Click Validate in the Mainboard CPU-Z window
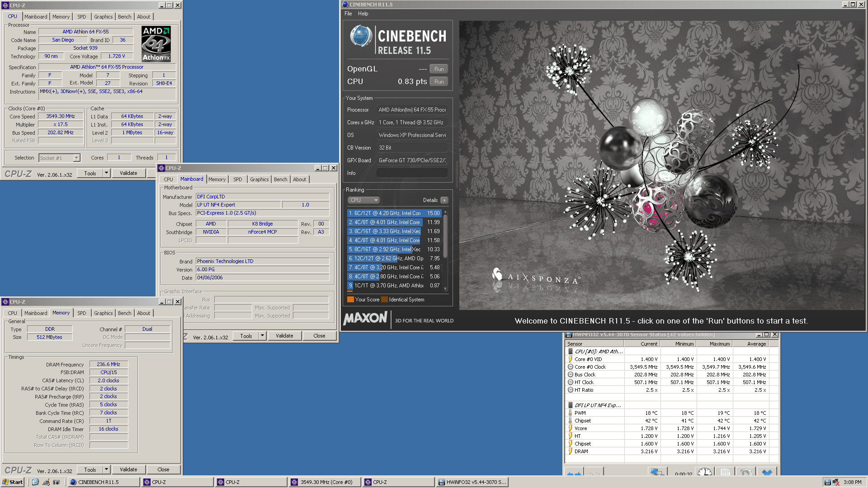This screenshot has width=868, height=488. click(284, 336)
